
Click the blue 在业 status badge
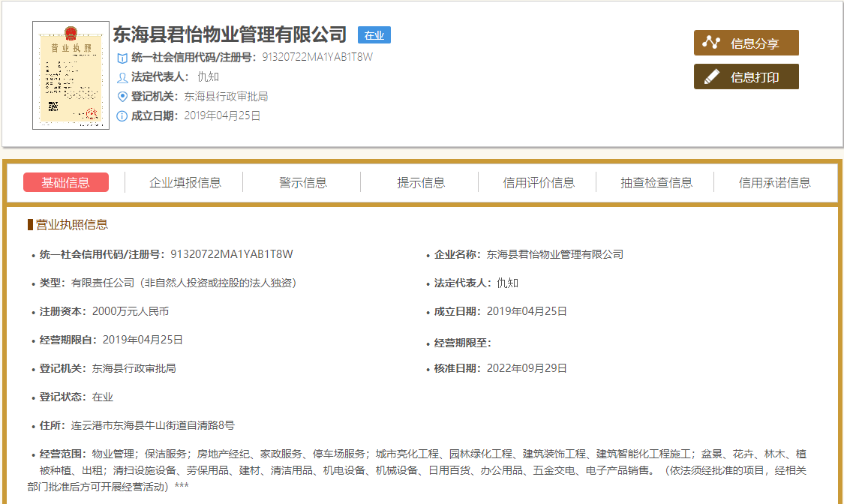pyautogui.click(x=374, y=35)
